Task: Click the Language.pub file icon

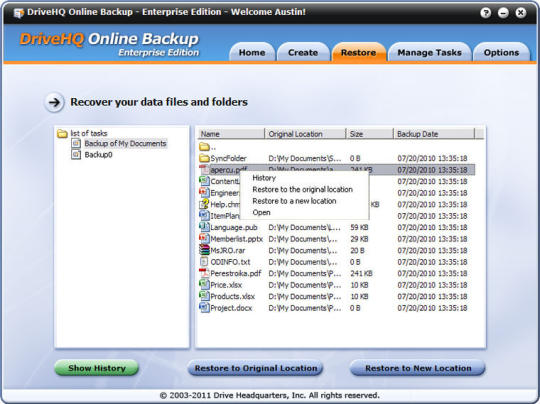Action: [204, 227]
